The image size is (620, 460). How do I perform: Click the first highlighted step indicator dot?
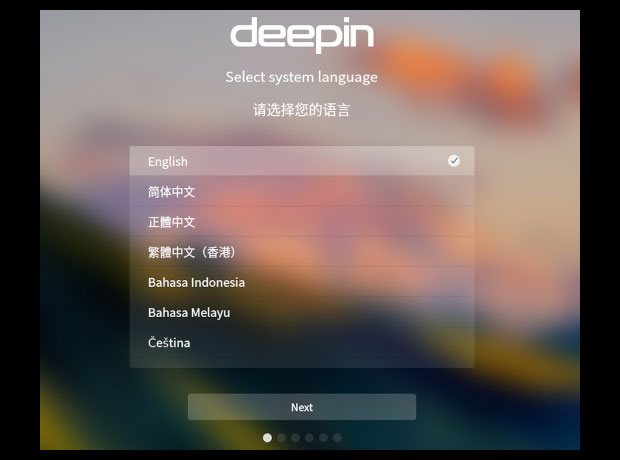pyautogui.click(x=267, y=437)
